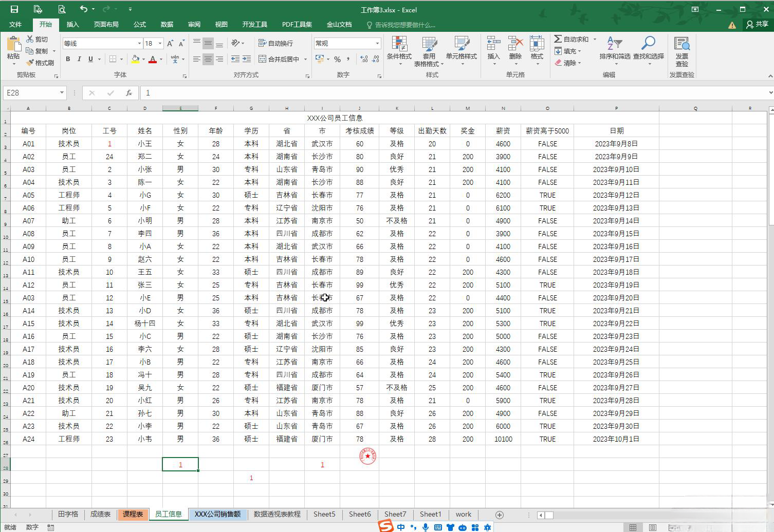Click the 共享 share button
The image size is (774, 532).
758,24
